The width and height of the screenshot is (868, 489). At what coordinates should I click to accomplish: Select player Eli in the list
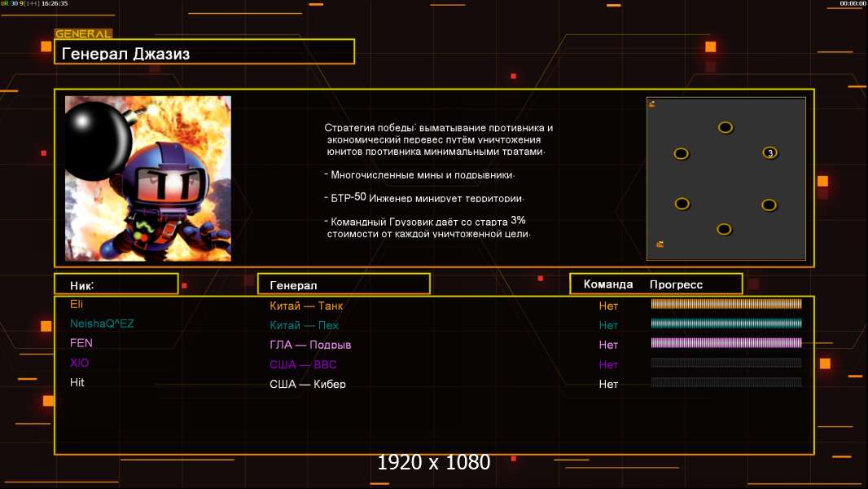[77, 304]
